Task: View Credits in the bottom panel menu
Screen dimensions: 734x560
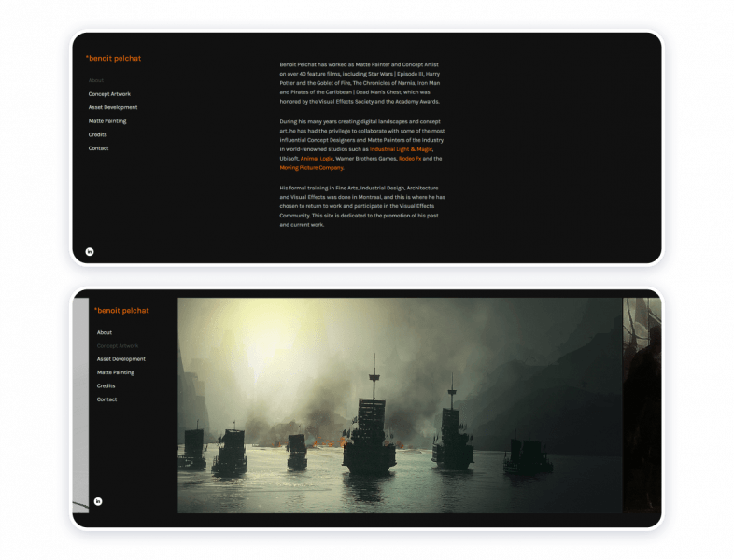Action: pyautogui.click(x=106, y=386)
